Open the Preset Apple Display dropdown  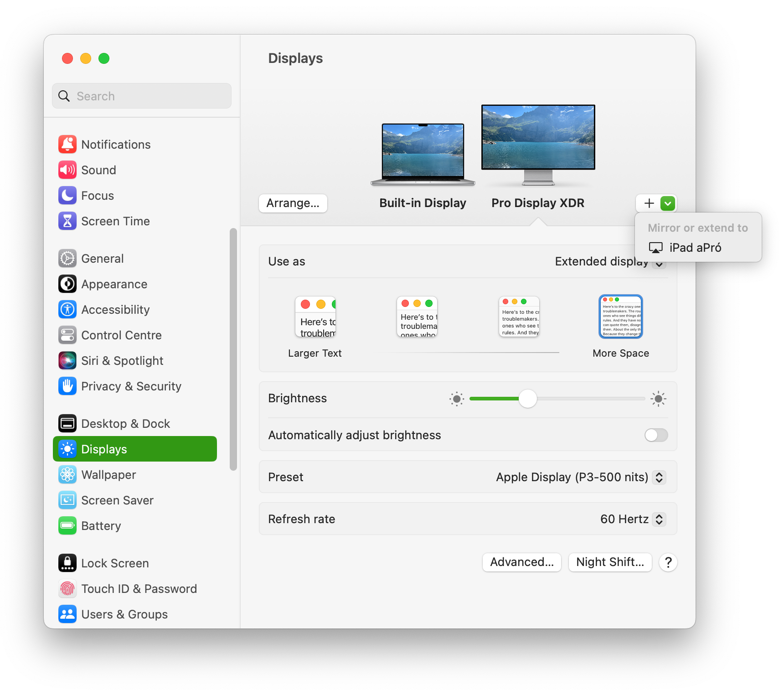coord(581,477)
